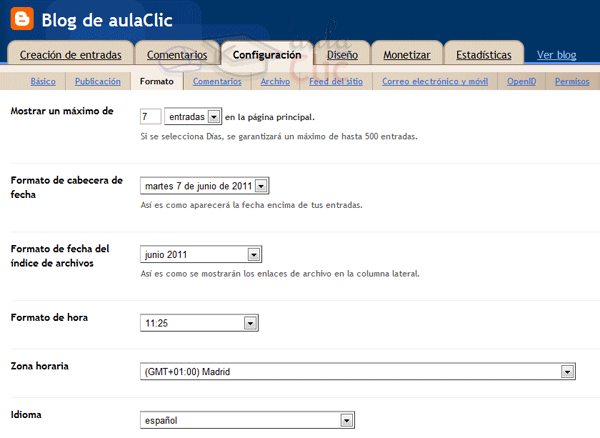Expand the entradas unit dropdown
Screen dimensions: 600x438
point(192,117)
